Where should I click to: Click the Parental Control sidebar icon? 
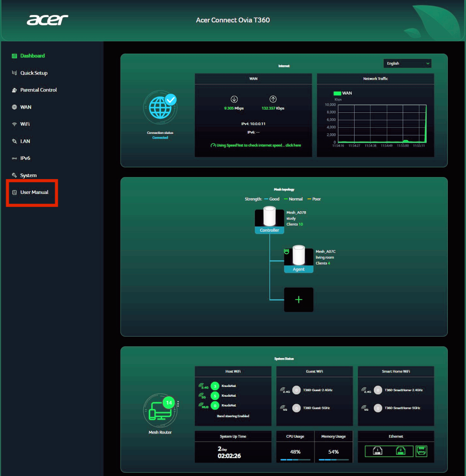(14, 90)
